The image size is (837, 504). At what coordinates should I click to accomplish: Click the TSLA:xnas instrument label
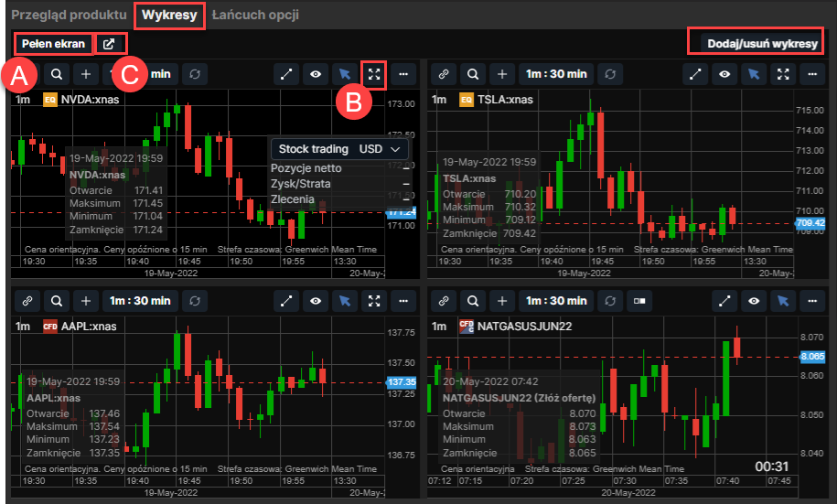[x=505, y=100]
